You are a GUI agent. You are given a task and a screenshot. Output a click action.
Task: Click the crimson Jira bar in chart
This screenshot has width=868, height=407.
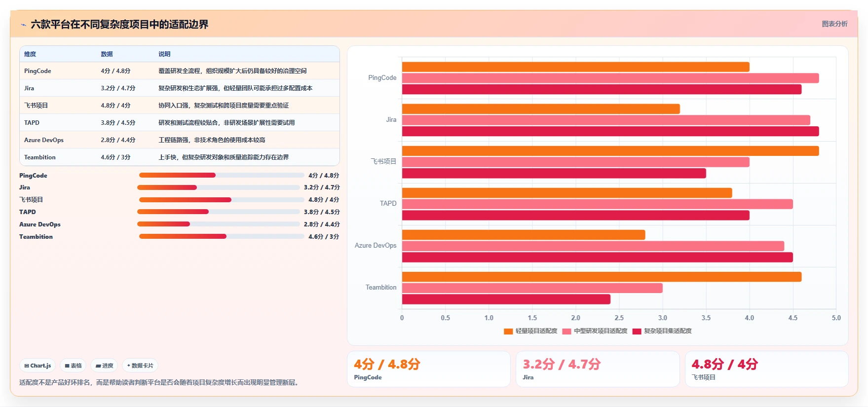pyautogui.click(x=610, y=131)
